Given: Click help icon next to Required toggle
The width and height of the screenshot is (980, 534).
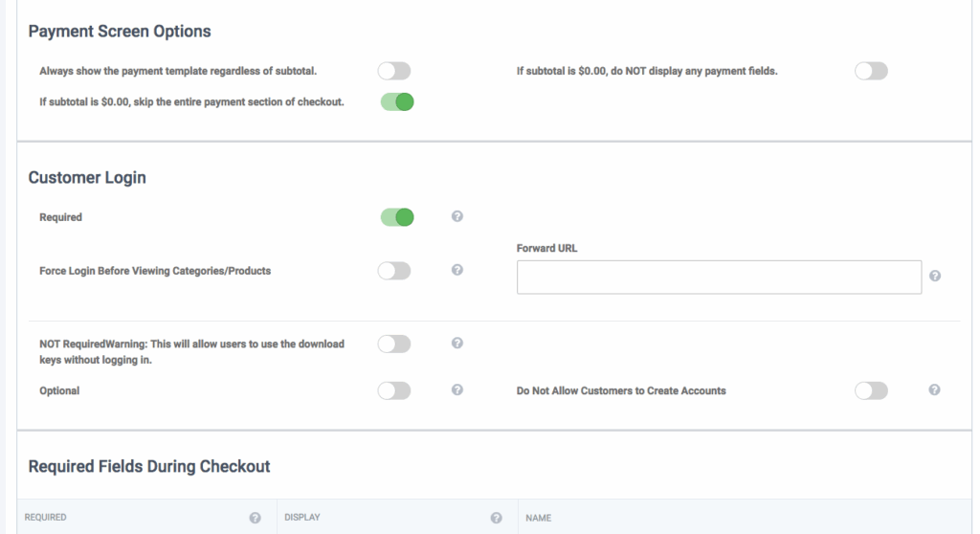Looking at the screenshot, I should coord(457,217).
